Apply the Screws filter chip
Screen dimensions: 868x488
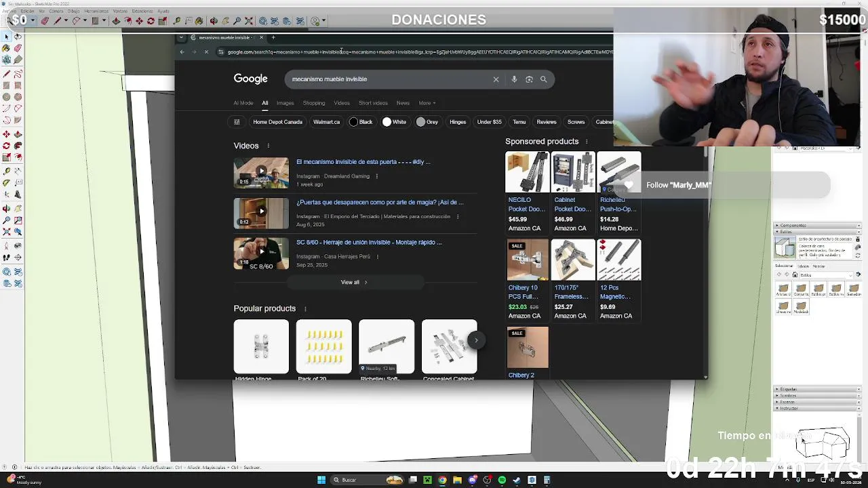pyautogui.click(x=576, y=122)
